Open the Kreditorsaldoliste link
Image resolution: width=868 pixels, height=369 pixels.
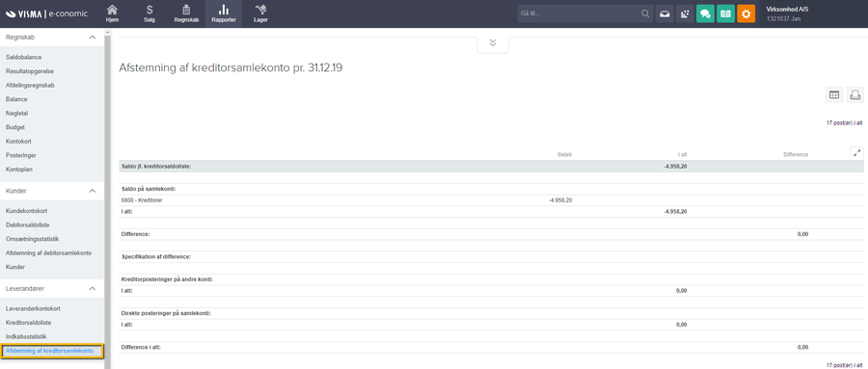(x=28, y=322)
